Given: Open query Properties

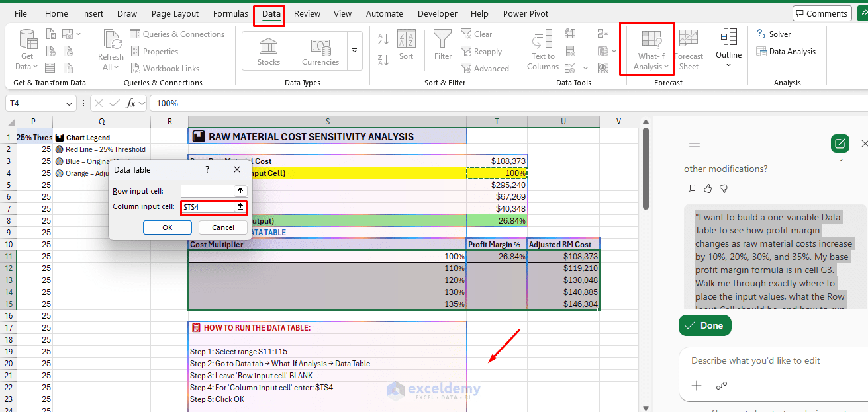Looking at the screenshot, I should (x=154, y=52).
